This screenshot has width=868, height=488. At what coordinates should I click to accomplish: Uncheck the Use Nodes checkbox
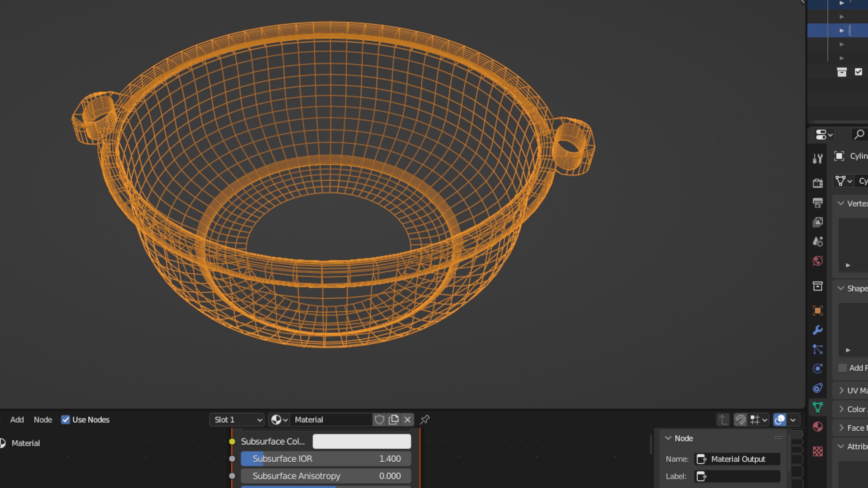66,420
